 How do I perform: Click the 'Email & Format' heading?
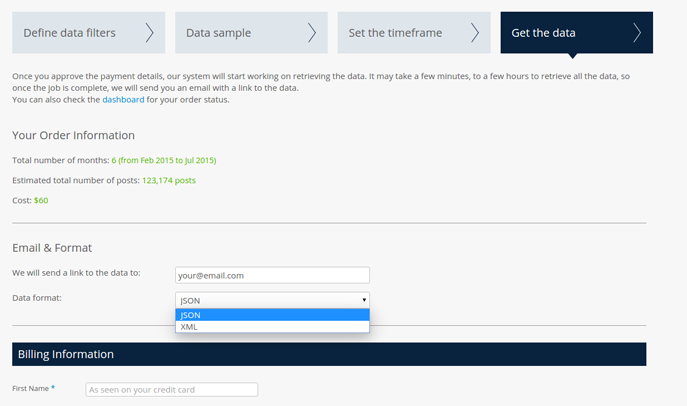pos(52,248)
